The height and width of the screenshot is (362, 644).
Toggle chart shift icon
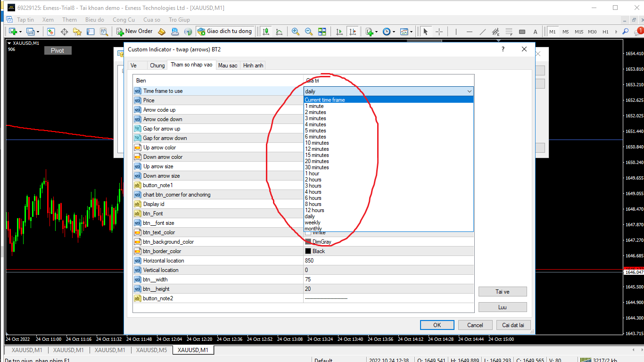(x=352, y=32)
